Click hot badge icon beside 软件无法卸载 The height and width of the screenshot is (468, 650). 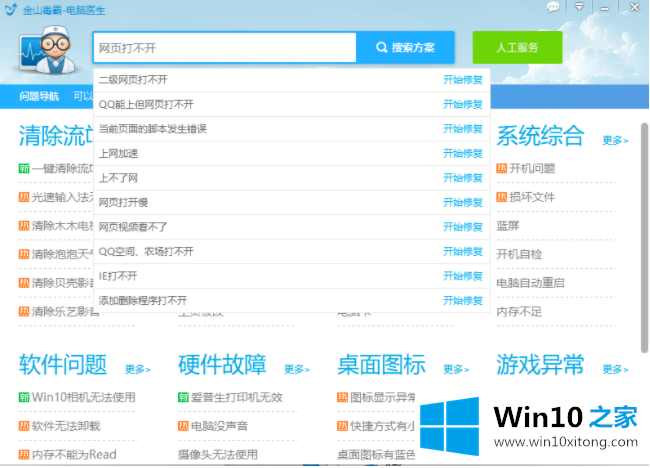(24, 426)
